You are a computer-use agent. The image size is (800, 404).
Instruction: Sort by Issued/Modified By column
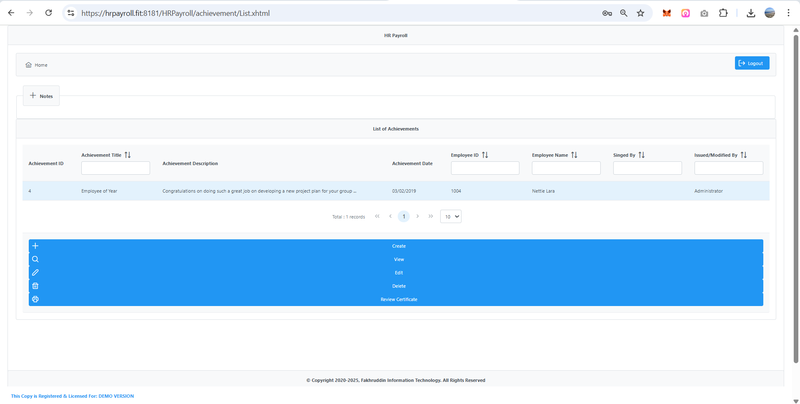[x=744, y=155]
